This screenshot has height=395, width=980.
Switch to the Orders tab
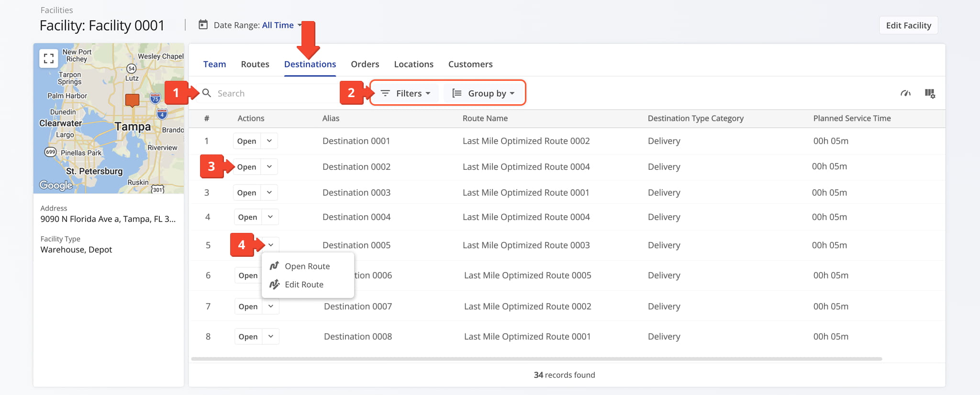point(365,64)
